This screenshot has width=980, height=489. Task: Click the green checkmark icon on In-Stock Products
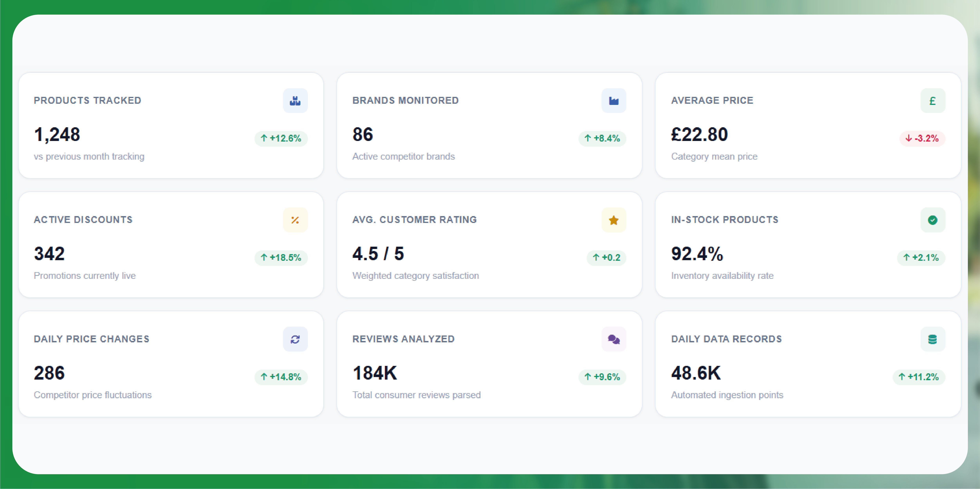pyautogui.click(x=932, y=220)
